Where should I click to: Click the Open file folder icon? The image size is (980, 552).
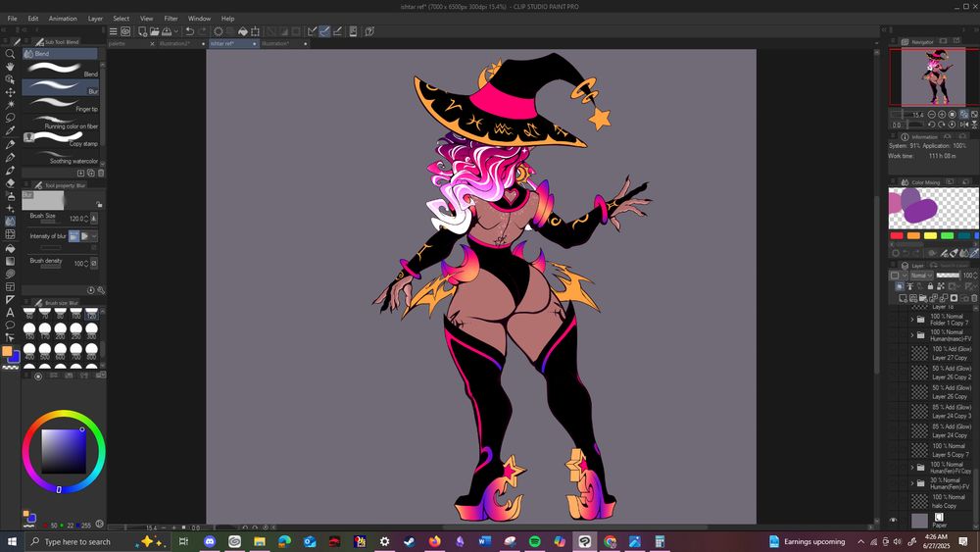click(x=155, y=31)
